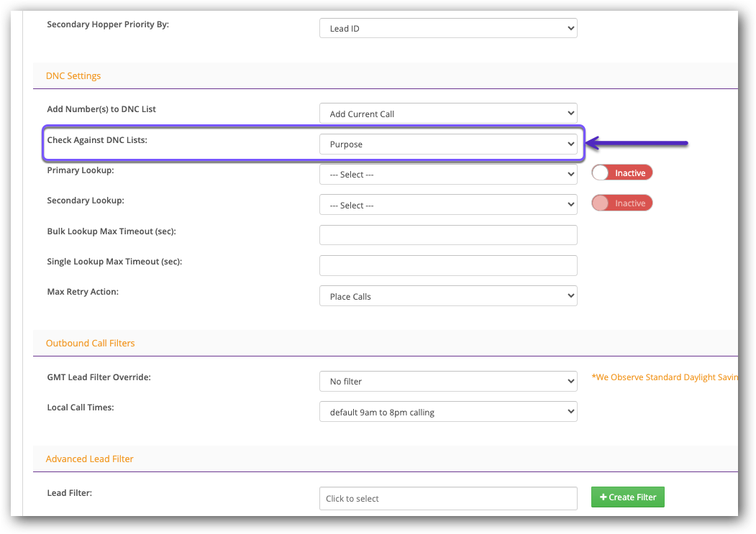Select Outbound Call Filters section heading
756x534 pixels.
tap(90, 343)
